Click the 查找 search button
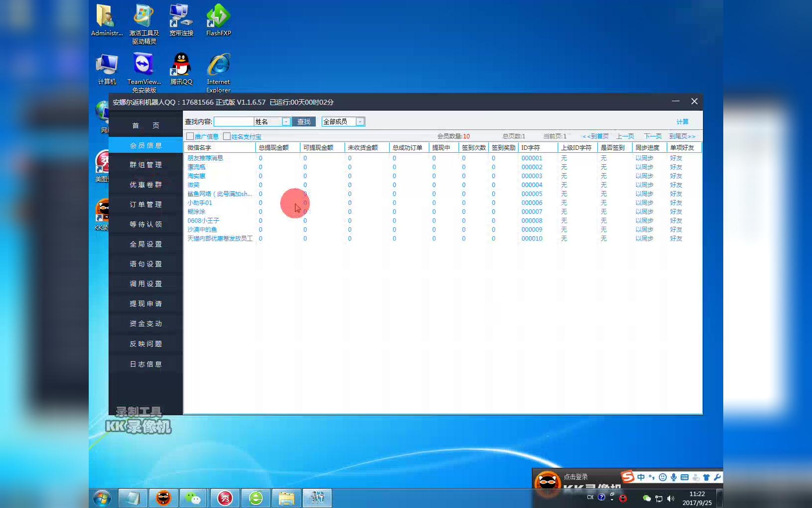The height and width of the screenshot is (508, 812). point(304,122)
